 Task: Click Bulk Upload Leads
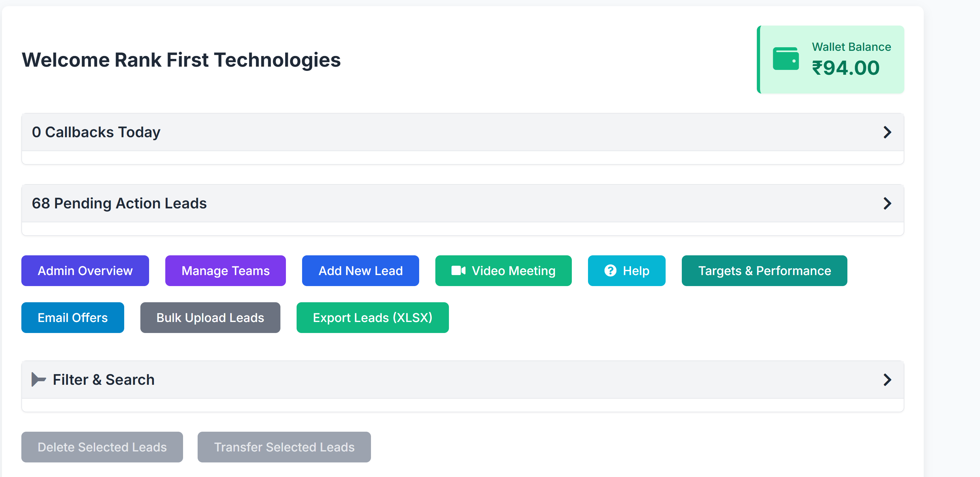click(x=210, y=317)
